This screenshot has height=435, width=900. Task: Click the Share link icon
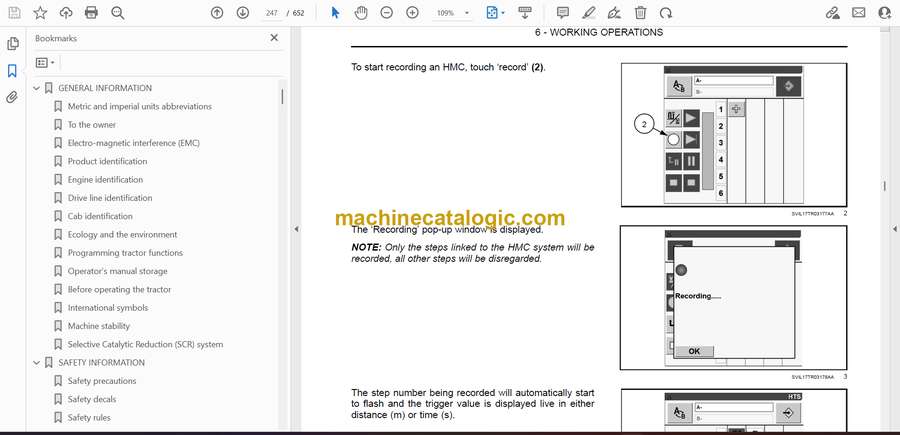[833, 13]
